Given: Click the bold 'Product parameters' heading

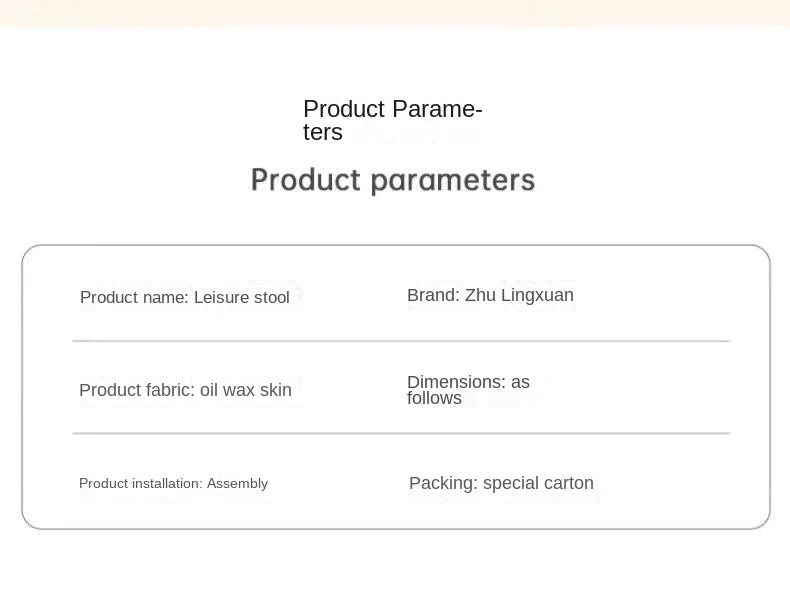Looking at the screenshot, I should [x=392, y=180].
